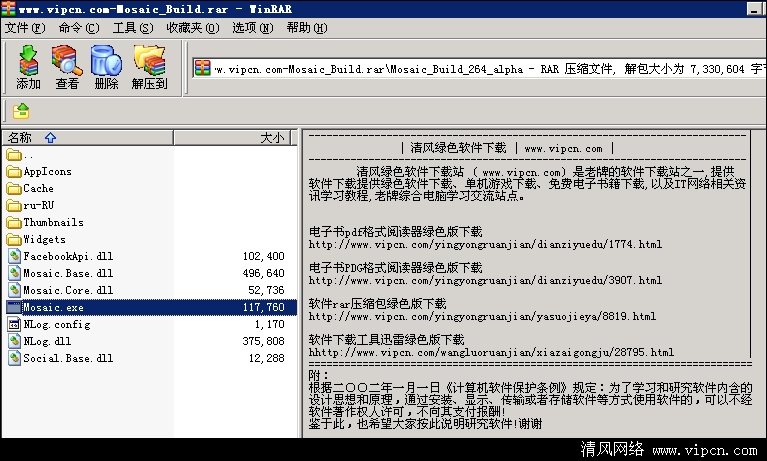Image resolution: width=767 pixels, height=461 pixels.
Task: Click the Extract To (解压到) toolbar icon
Action: pyautogui.click(x=149, y=67)
